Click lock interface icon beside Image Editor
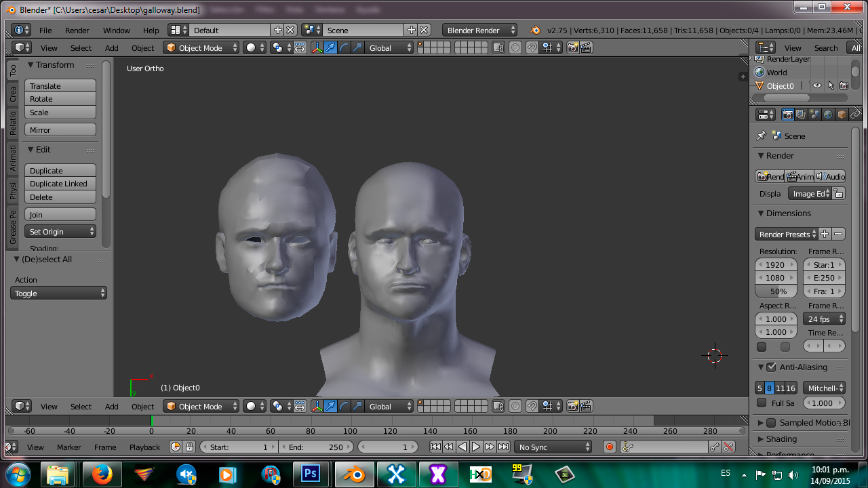Viewport: 868px width, 488px height. (839, 194)
